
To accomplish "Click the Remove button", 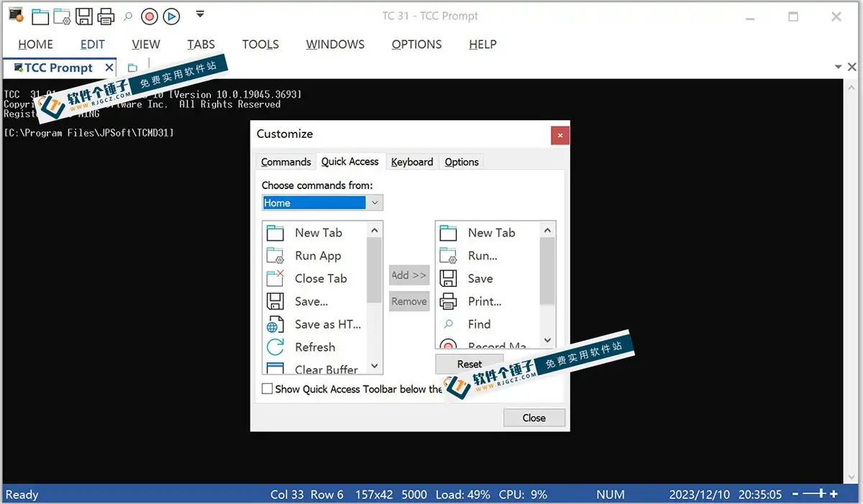I will pos(409,302).
